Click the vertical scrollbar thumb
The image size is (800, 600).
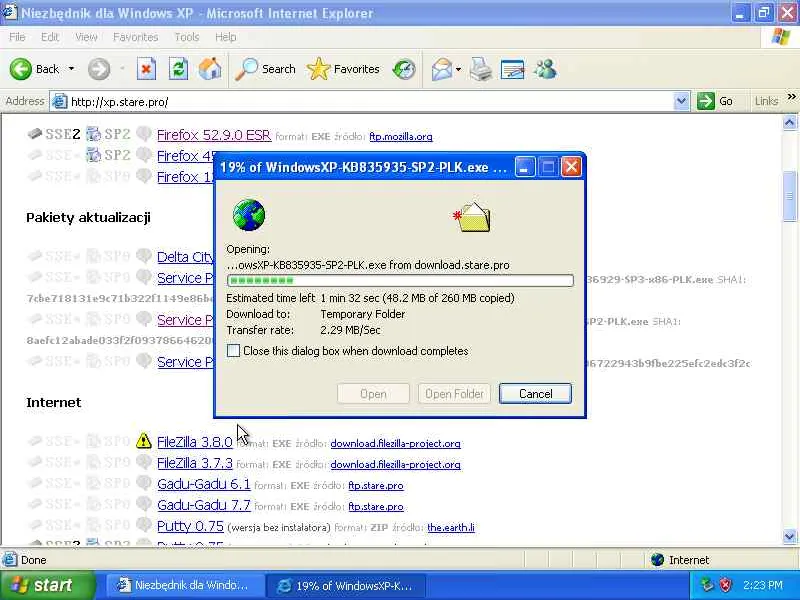coord(789,196)
